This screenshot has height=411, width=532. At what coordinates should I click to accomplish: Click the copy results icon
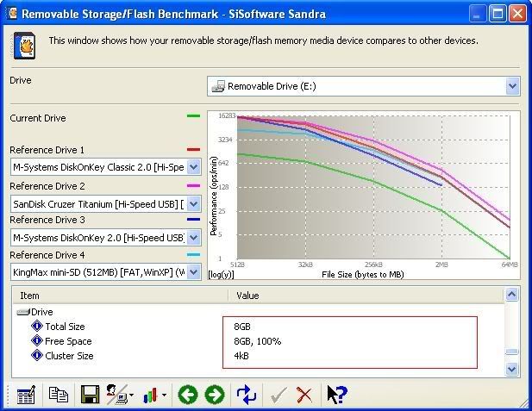pyautogui.click(x=58, y=395)
